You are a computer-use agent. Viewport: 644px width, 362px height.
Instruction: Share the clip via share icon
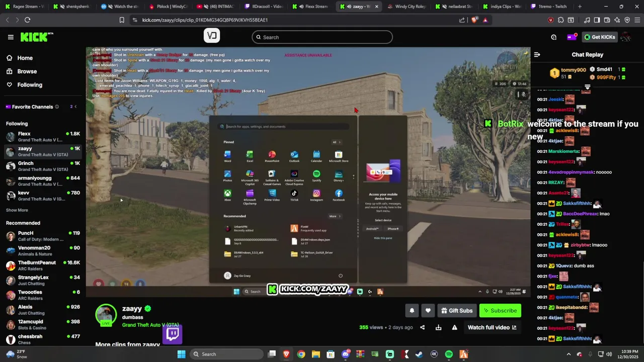[x=423, y=327]
